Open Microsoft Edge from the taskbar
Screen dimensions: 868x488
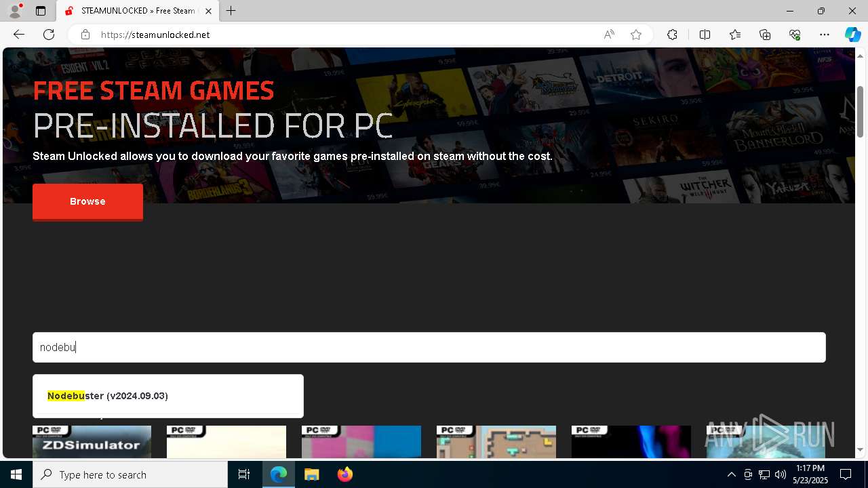click(x=279, y=474)
